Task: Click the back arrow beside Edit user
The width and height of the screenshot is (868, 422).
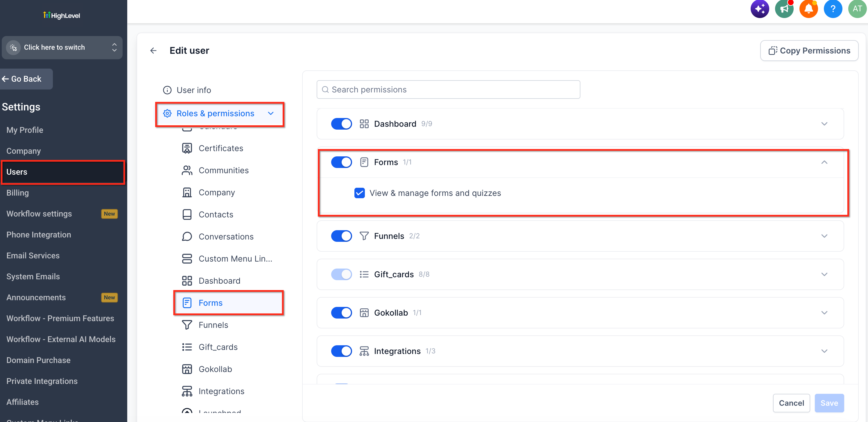Action: (x=153, y=51)
